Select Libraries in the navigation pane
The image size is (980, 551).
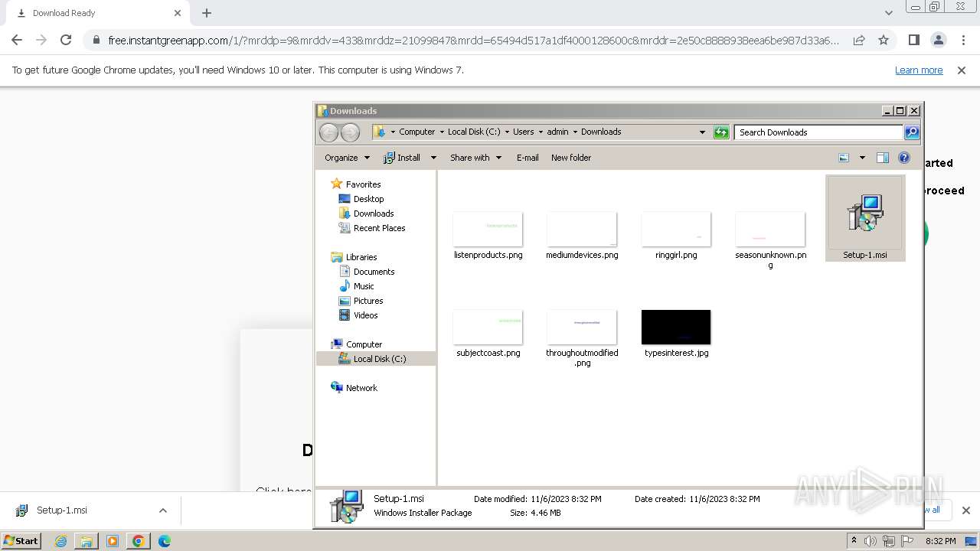coord(361,257)
